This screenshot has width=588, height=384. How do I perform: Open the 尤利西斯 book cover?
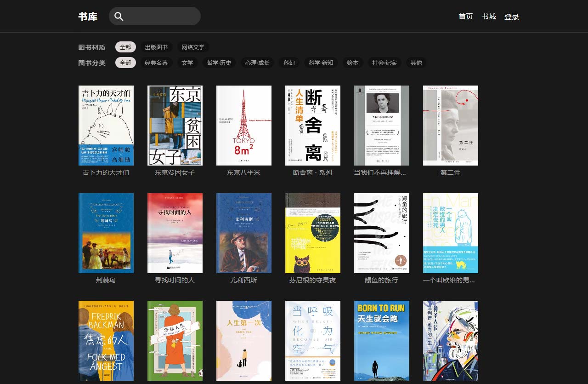[x=244, y=233]
